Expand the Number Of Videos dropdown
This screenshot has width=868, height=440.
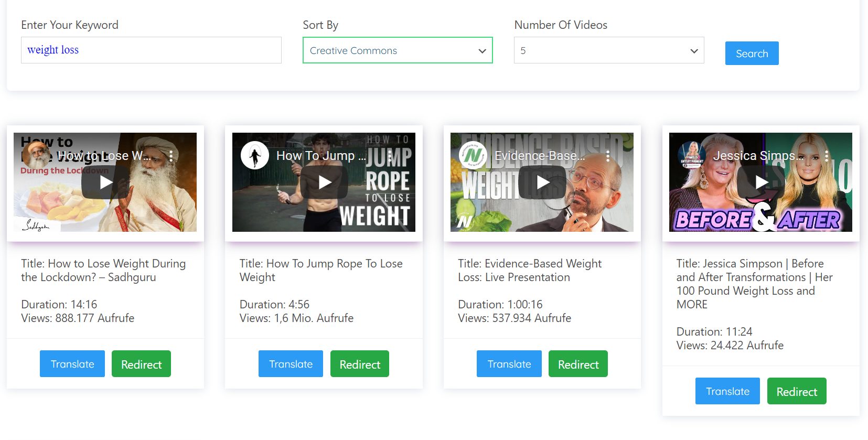[609, 50]
